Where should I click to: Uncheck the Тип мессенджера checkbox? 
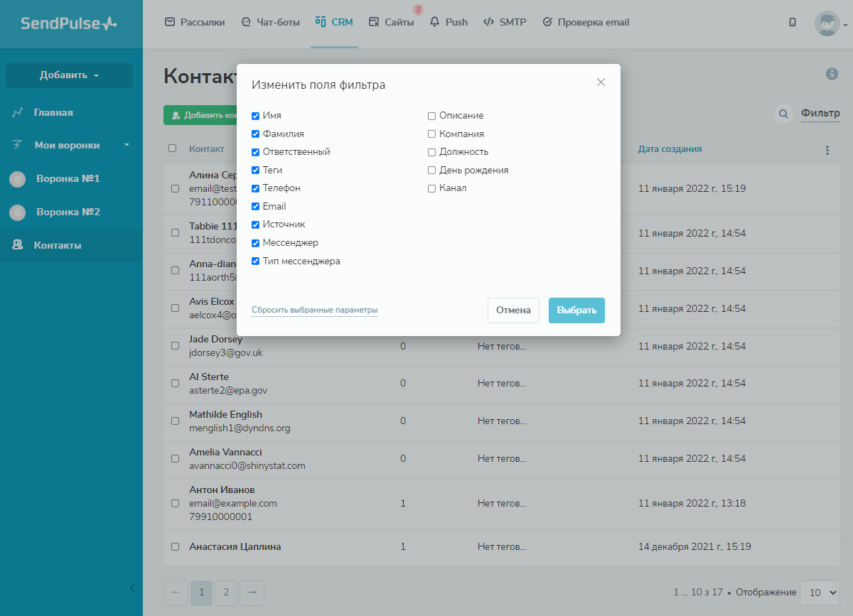click(x=255, y=261)
